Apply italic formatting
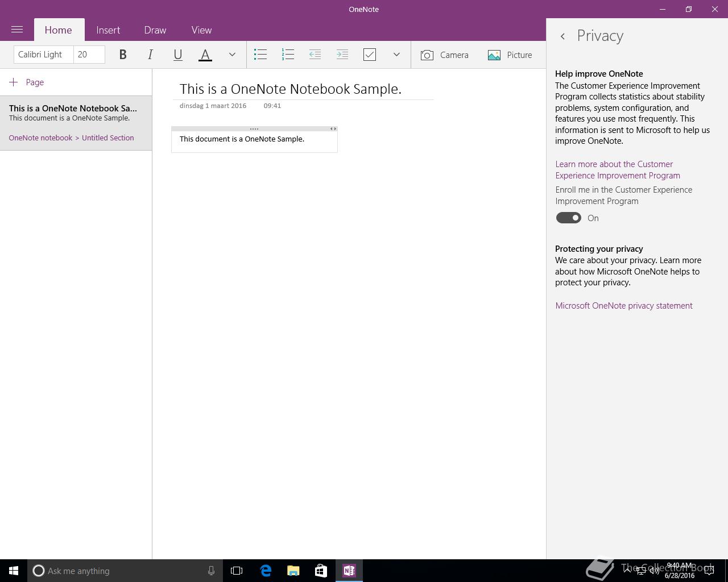 [150, 55]
